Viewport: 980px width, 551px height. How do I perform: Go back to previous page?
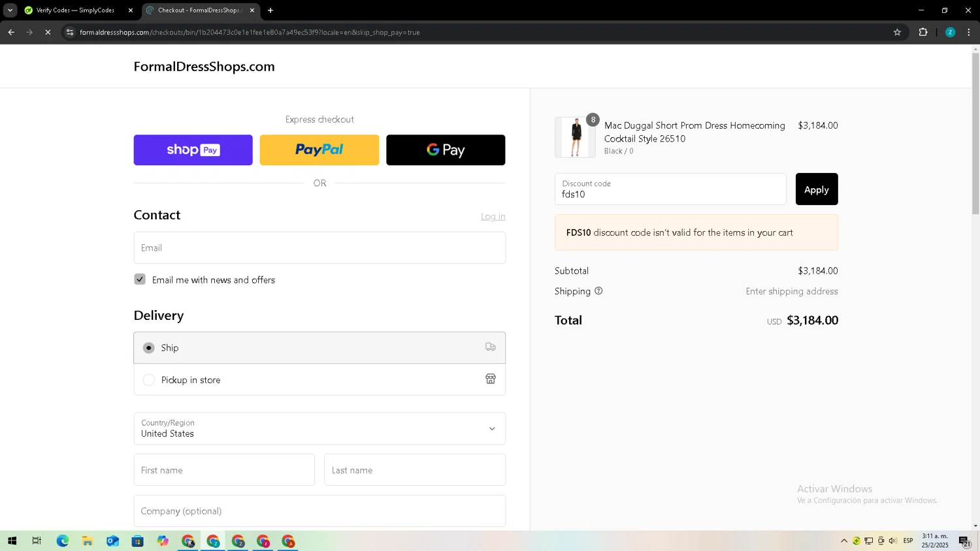[11, 32]
